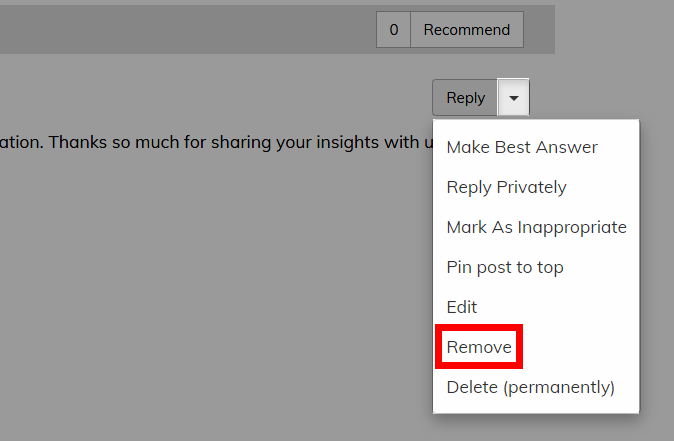The width and height of the screenshot is (674, 441).
Task: Dismiss the menu by clicking the dimmed background
Action: [215, 279]
